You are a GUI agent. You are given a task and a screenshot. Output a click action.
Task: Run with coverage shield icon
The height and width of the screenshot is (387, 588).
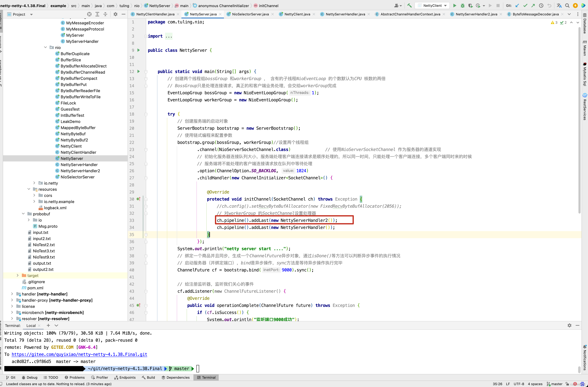[470, 6]
